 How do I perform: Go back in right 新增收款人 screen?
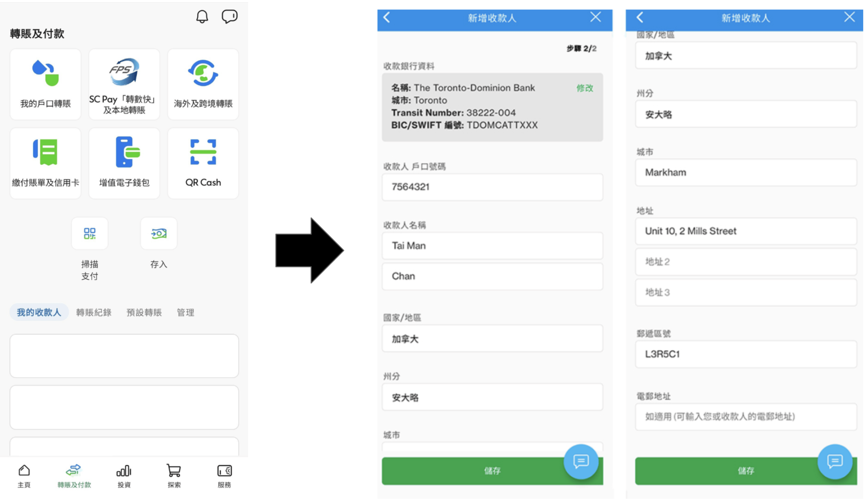pos(640,17)
